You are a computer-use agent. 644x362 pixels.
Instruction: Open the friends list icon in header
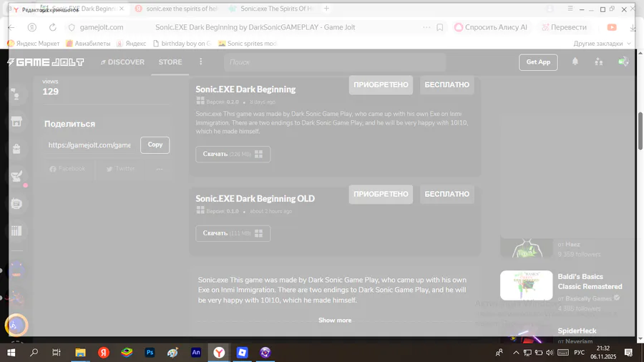(x=599, y=62)
